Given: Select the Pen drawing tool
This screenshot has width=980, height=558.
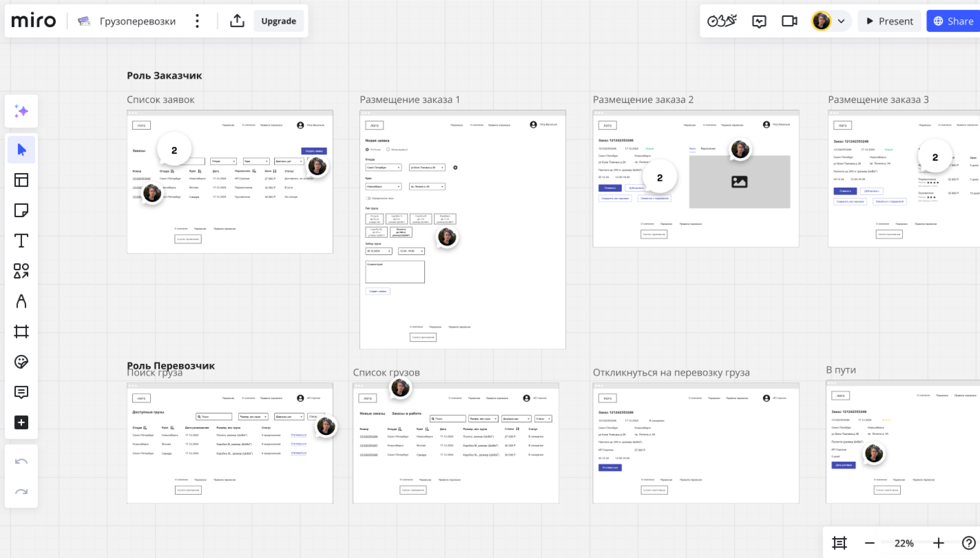Looking at the screenshot, I should (x=21, y=301).
